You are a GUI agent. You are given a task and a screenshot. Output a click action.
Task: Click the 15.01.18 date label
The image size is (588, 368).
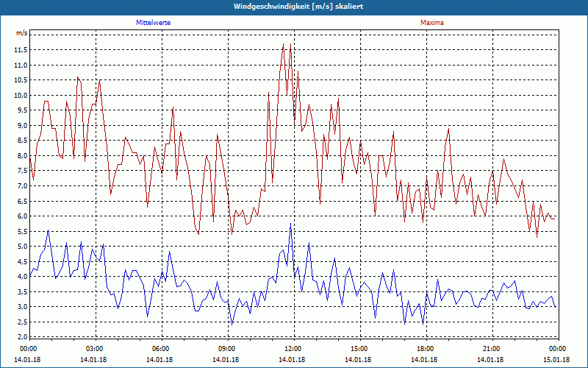click(557, 359)
